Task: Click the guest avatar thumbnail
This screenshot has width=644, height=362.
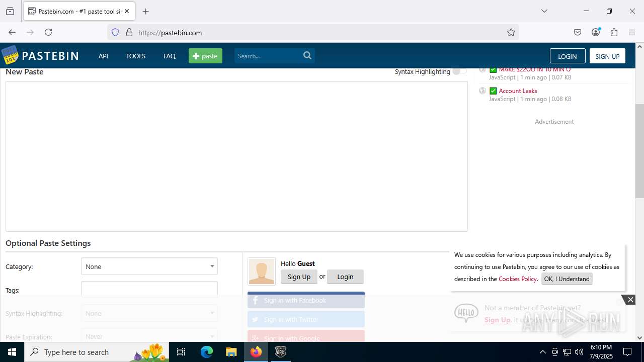Action: point(262,271)
